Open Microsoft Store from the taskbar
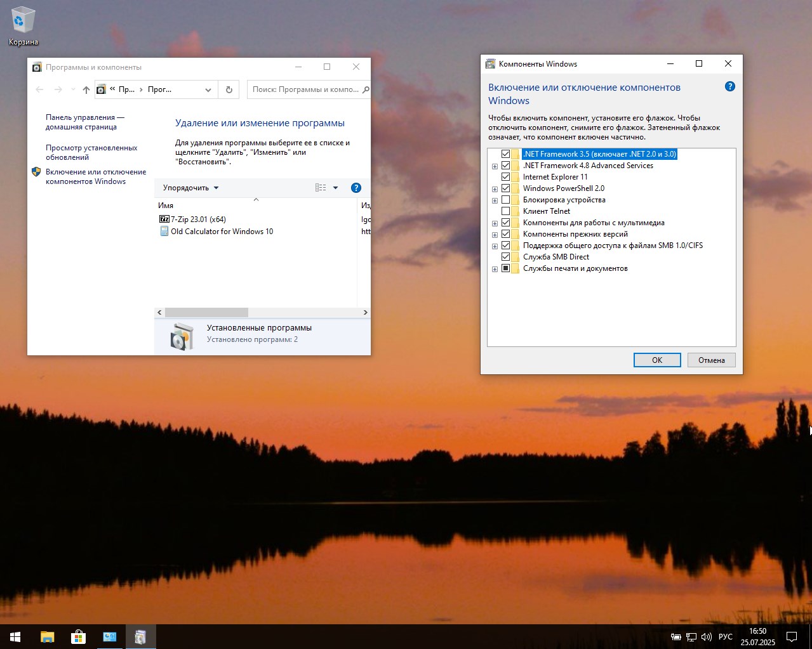 tap(78, 636)
